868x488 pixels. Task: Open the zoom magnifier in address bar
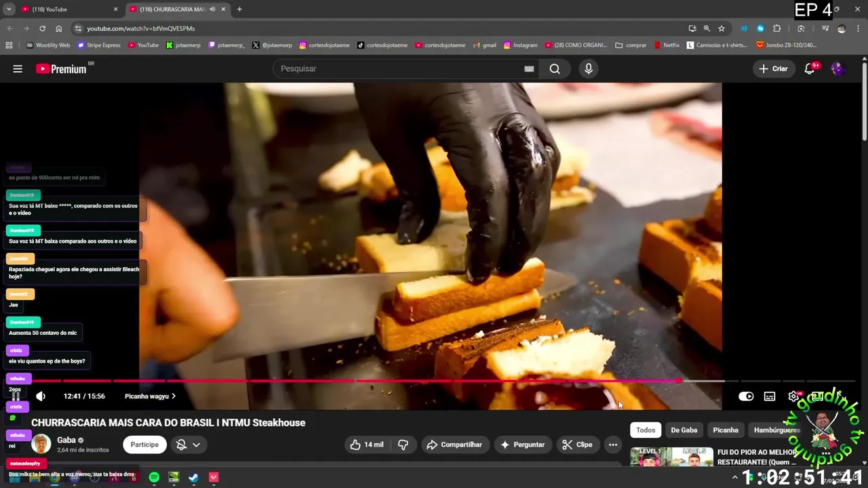coord(707,28)
